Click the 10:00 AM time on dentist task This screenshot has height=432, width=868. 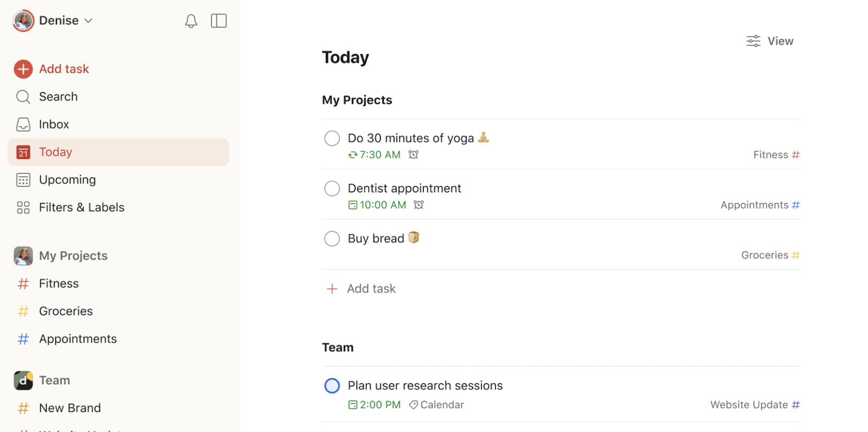click(x=382, y=205)
